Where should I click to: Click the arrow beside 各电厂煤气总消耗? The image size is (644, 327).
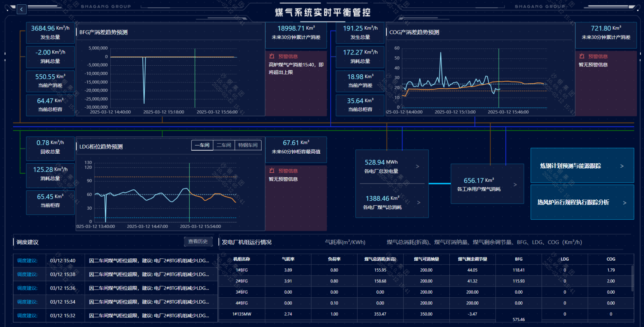coord(418,202)
